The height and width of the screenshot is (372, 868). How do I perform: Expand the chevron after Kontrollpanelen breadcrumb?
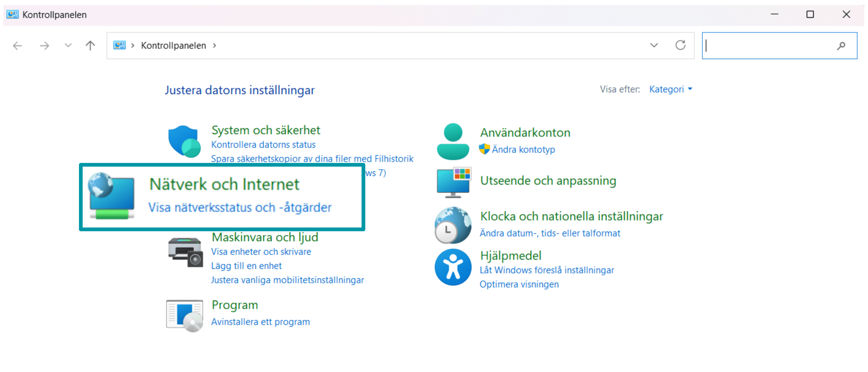point(215,46)
